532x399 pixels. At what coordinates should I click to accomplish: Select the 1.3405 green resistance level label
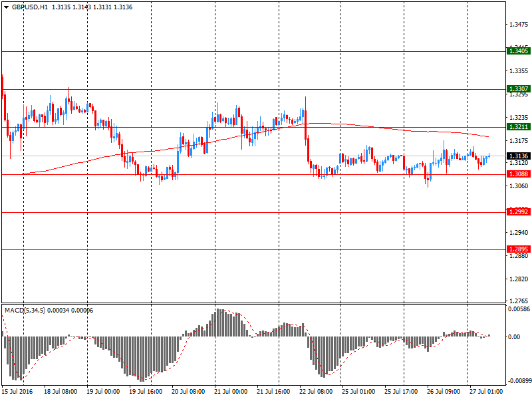518,51
